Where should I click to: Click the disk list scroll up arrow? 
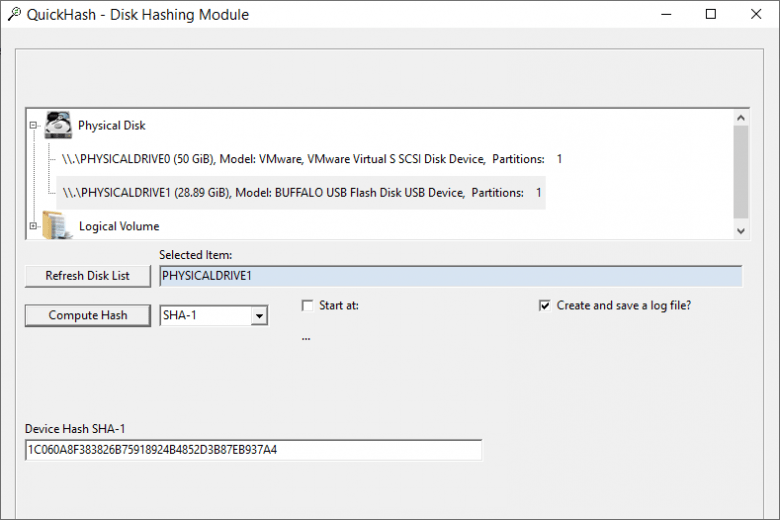coord(741,118)
